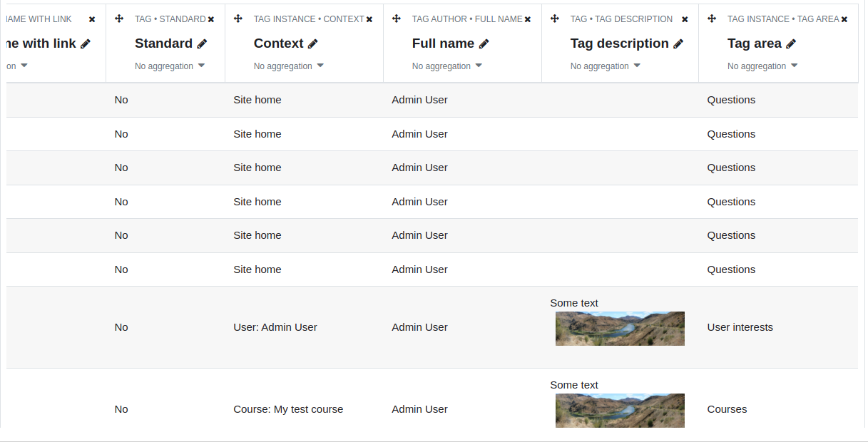Delete the Tag area column
Screen dimensions: 868x442
[844, 19]
